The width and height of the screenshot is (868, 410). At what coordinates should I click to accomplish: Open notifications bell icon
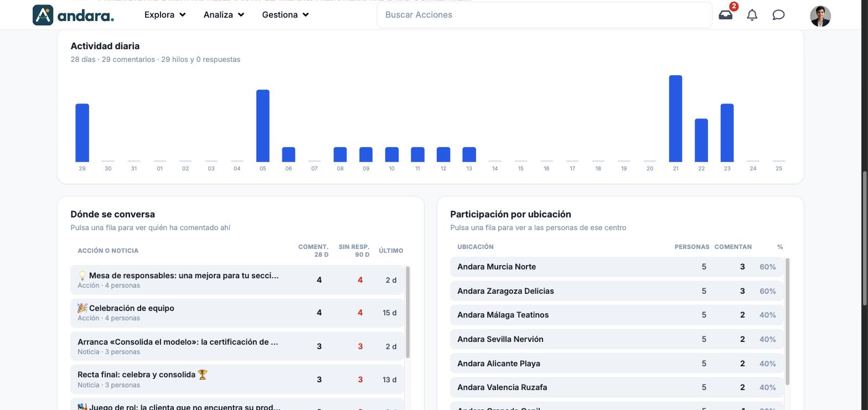(x=752, y=15)
